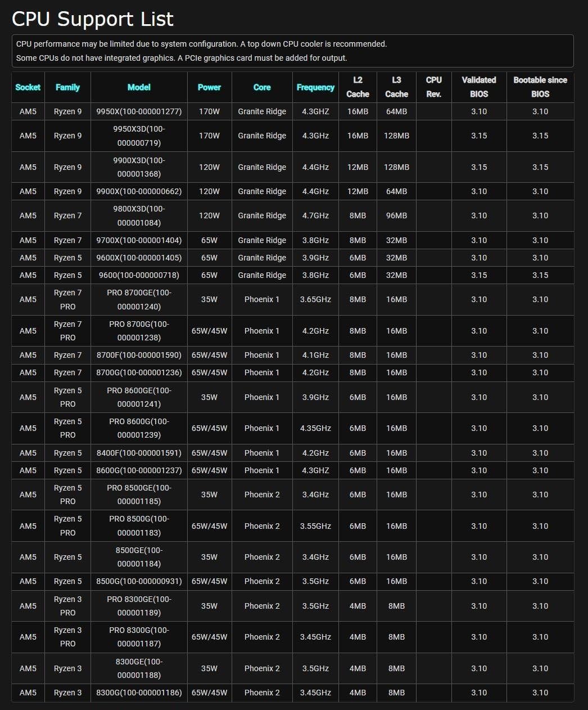
Task: Sort by the Socket column header
Action: coord(28,87)
